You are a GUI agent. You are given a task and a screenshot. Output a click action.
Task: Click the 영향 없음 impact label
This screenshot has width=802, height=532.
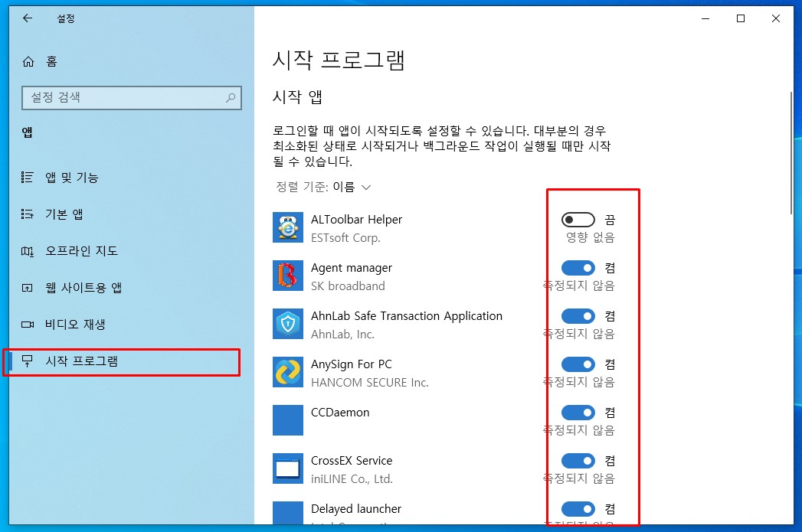(x=590, y=237)
